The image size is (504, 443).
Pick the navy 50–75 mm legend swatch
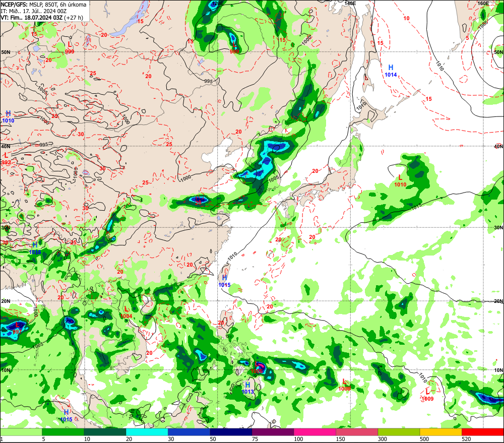[x=231, y=432]
